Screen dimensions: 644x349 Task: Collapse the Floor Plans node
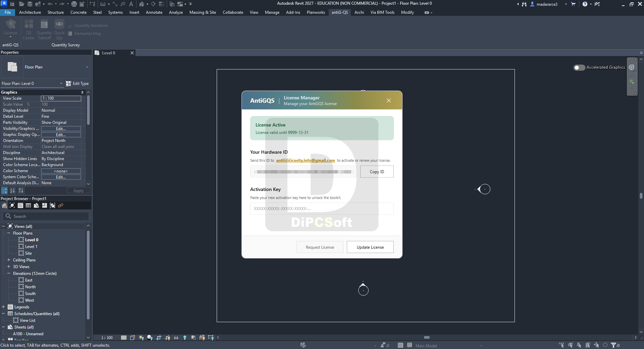[9, 233]
